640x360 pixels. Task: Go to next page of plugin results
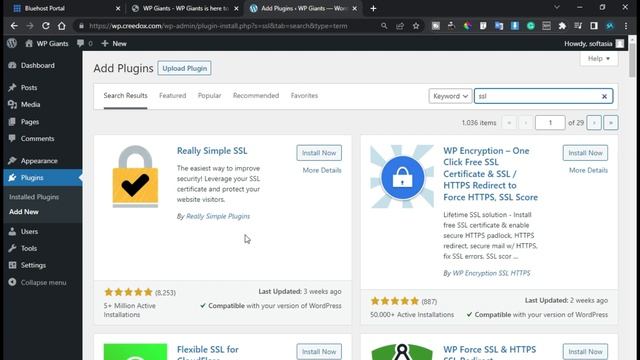[594, 122]
